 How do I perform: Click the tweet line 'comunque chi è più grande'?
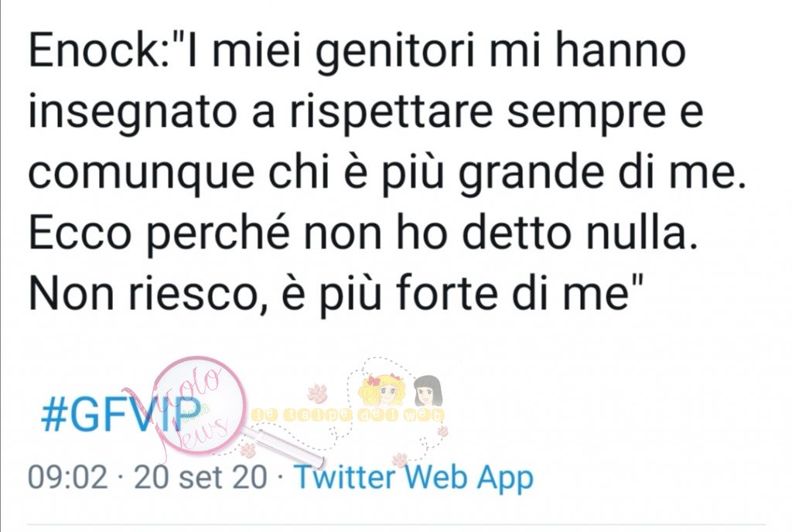click(387, 174)
